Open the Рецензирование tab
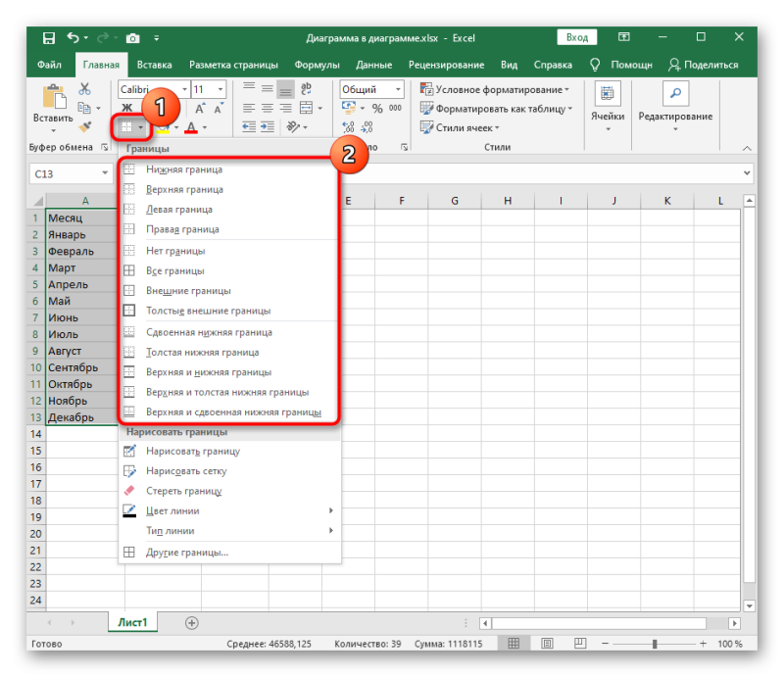Image resolution: width=784 pixels, height=677 pixels. [446, 65]
